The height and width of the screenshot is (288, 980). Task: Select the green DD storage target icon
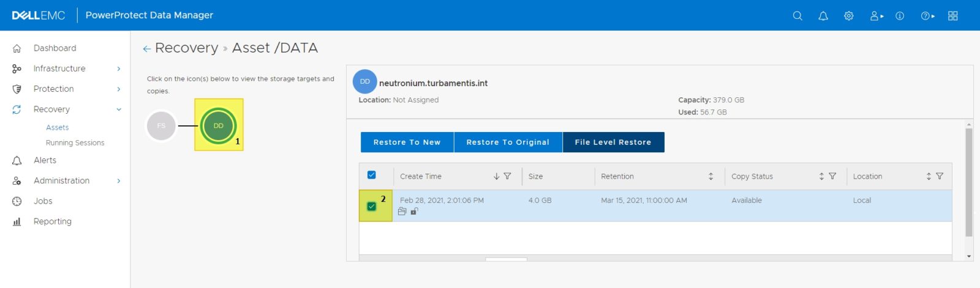click(x=219, y=125)
